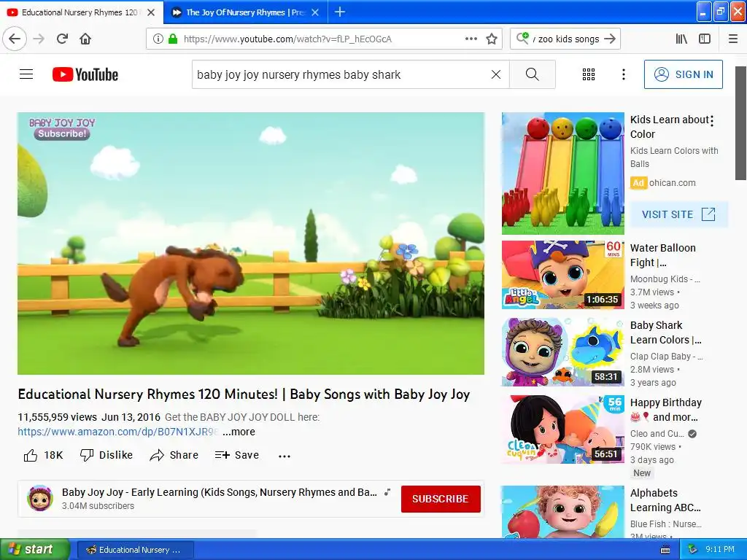Screen dimensions: 747x560
Task: Bookmark this page with star
Action: click(492, 39)
